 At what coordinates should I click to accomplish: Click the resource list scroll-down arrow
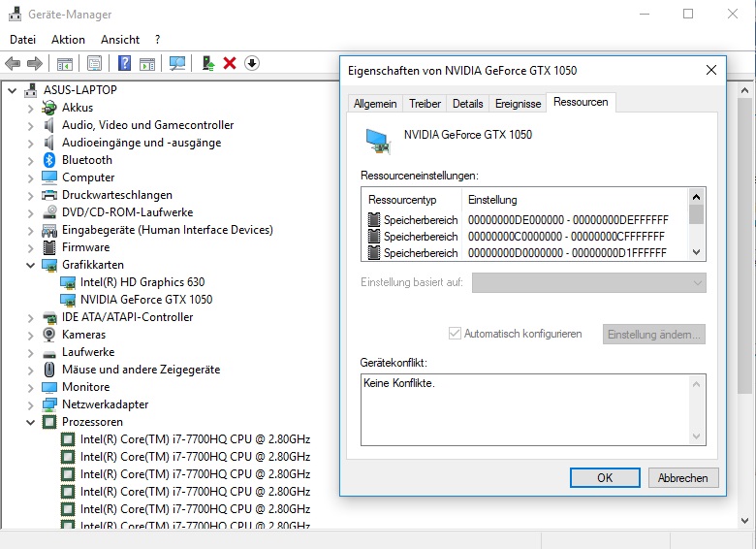pyautogui.click(x=696, y=252)
